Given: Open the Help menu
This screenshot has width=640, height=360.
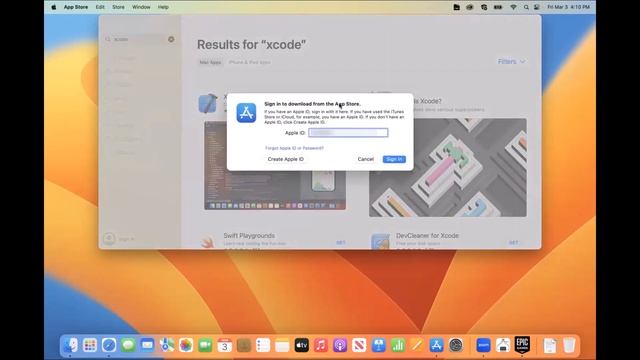Looking at the screenshot, I should pyautogui.click(x=163, y=7).
